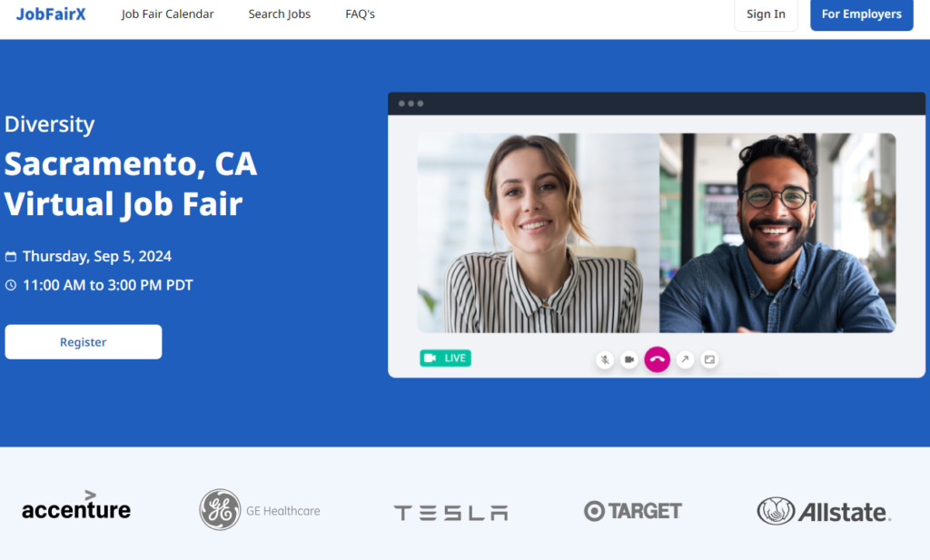The width and height of the screenshot is (930, 560).
Task: Open the Job Fair Calendar page
Action: click(x=167, y=15)
